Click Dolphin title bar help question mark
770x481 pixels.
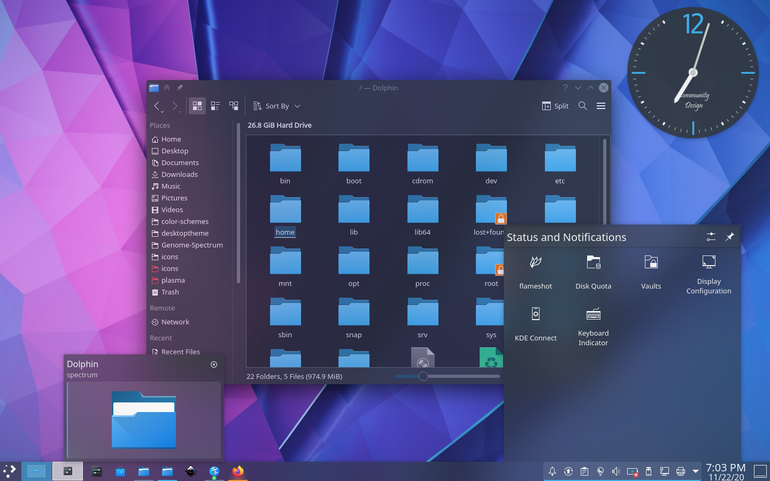click(565, 87)
